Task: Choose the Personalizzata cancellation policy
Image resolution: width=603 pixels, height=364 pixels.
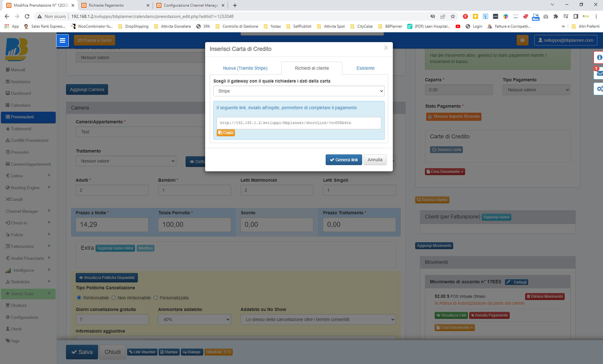Action: pos(156,298)
